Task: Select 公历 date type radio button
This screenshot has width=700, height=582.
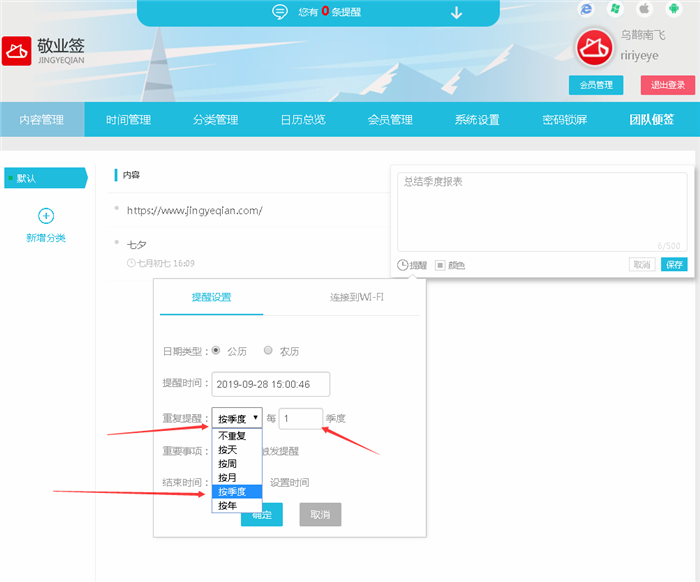Action: point(216,350)
